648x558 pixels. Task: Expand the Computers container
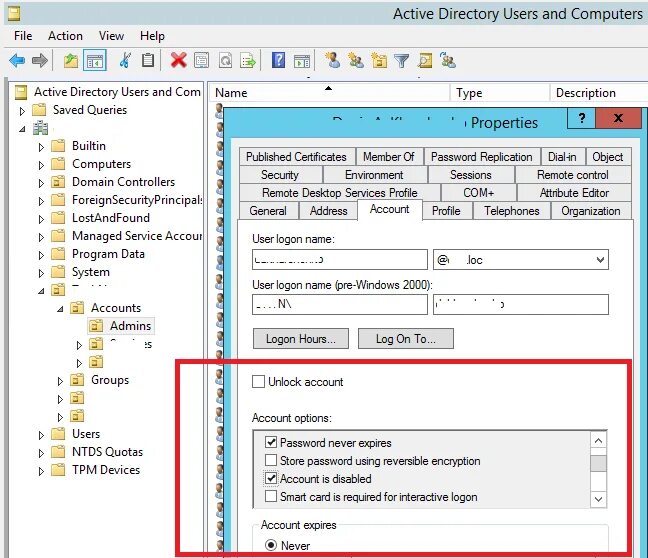pyautogui.click(x=41, y=165)
